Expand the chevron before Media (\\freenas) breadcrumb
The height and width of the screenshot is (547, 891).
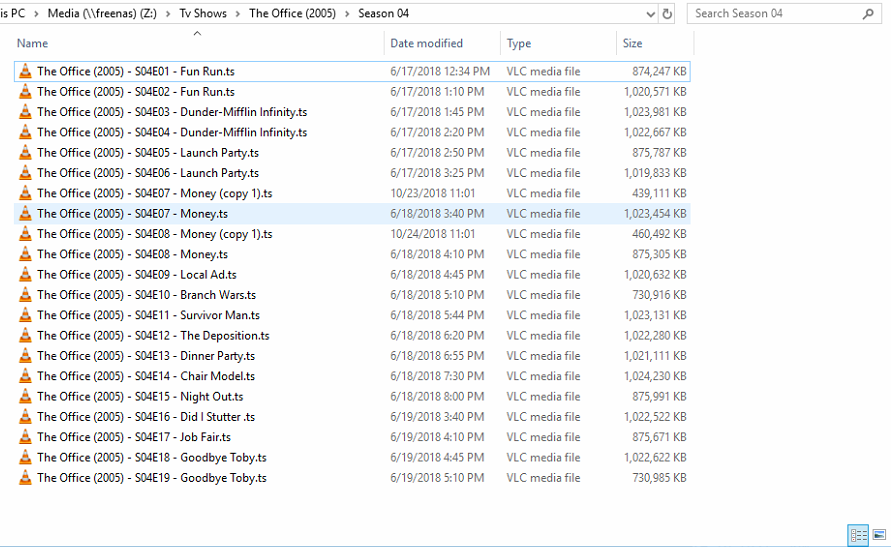(x=36, y=14)
